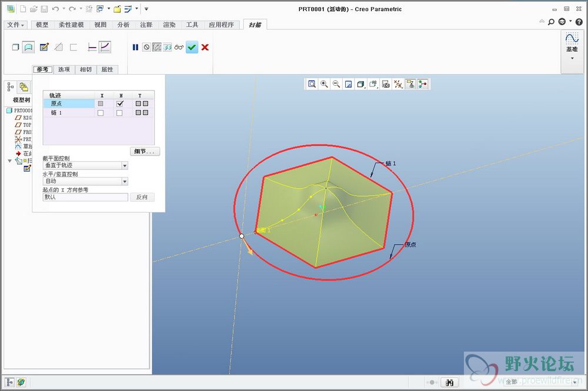This screenshot has height=391, width=588.
Task: Select constant section sweep icon
Action: tap(92, 47)
